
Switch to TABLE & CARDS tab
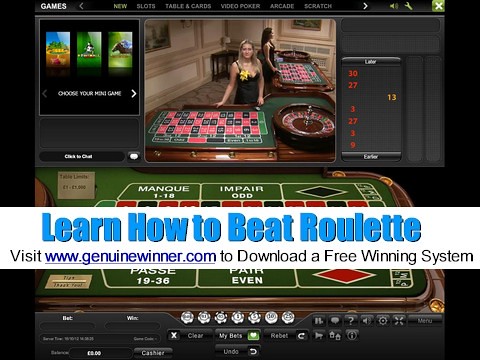pyautogui.click(x=188, y=6)
